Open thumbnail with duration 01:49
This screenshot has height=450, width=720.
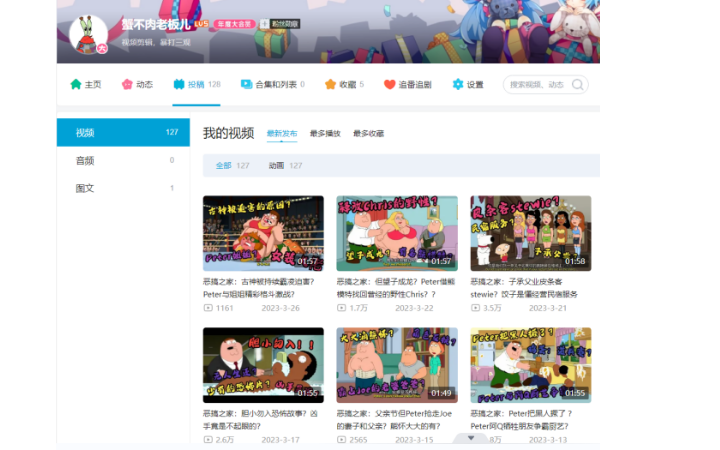click(x=397, y=365)
